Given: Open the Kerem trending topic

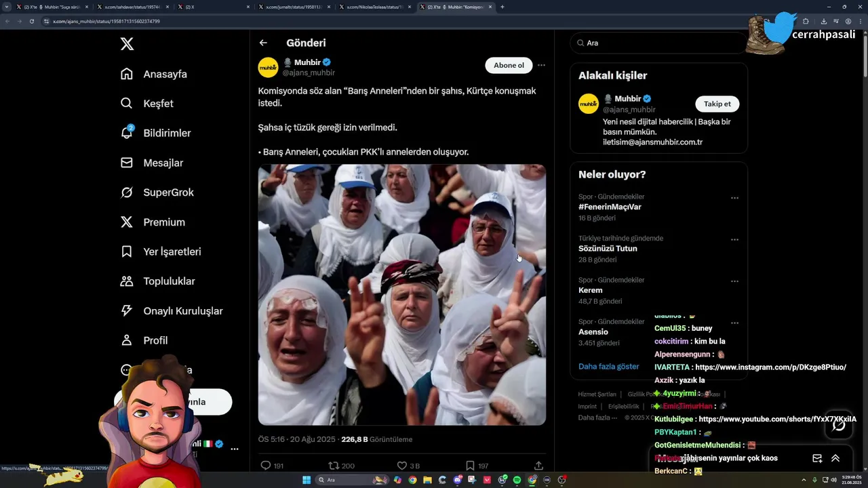Looking at the screenshot, I should point(590,290).
